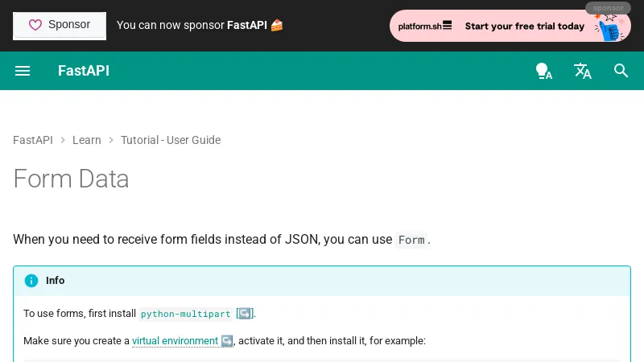Click the search magnifier icon
The width and height of the screenshot is (644, 362).
pyautogui.click(x=621, y=71)
